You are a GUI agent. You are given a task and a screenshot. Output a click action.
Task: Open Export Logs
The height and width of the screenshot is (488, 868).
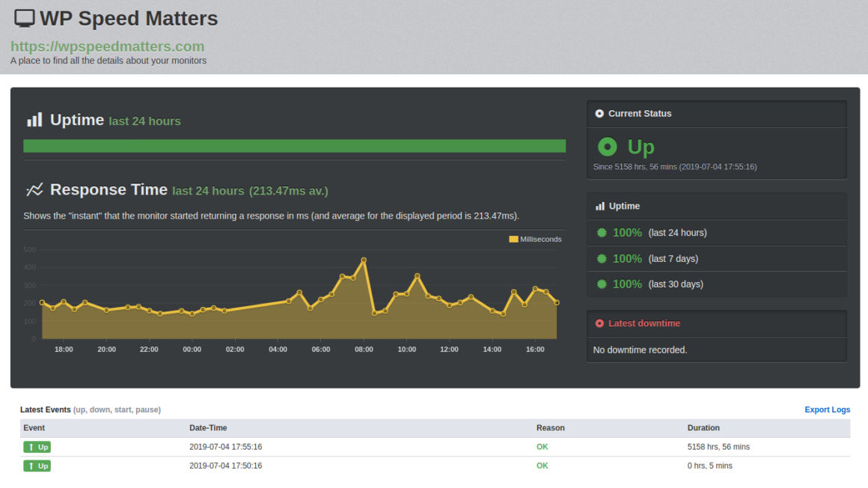coord(827,409)
